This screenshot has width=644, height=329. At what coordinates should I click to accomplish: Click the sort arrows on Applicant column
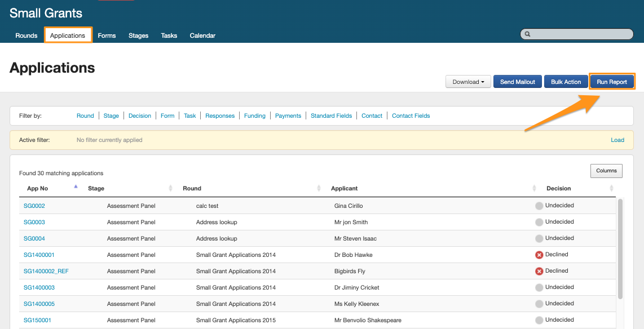click(x=534, y=188)
